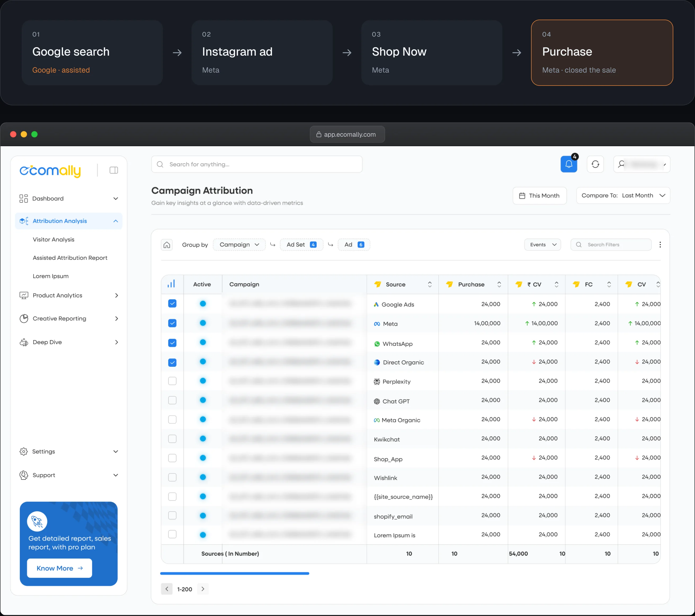Open the Events dropdown

(542, 245)
